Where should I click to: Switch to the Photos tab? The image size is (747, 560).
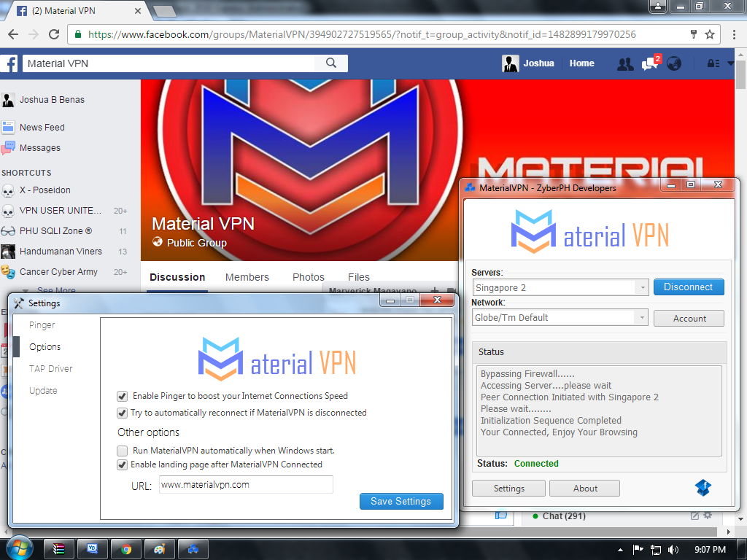click(309, 277)
